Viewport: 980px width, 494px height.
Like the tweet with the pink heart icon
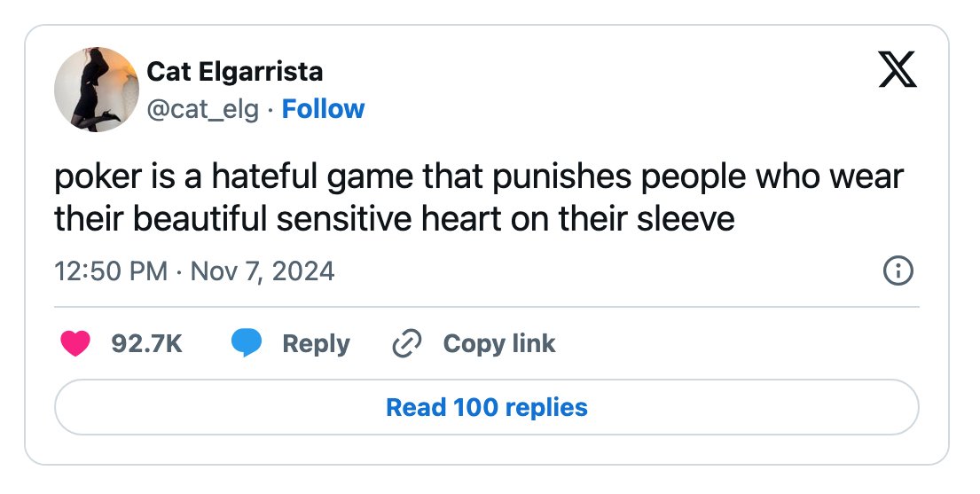coord(75,343)
